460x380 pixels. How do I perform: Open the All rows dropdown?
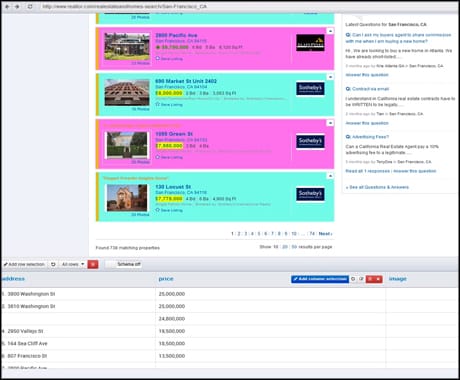coord(73,264)
